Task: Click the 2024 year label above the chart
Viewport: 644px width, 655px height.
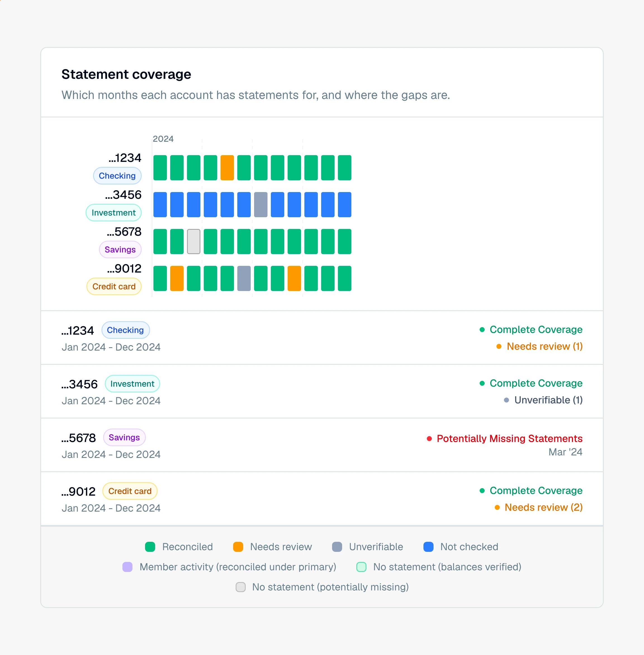Action: [x=163, y=139]
